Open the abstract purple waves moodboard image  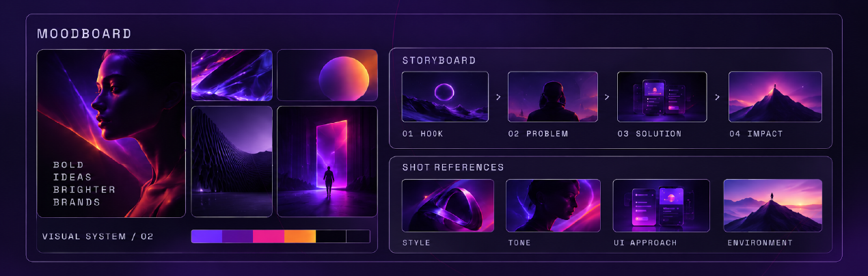tap(232, 75)
